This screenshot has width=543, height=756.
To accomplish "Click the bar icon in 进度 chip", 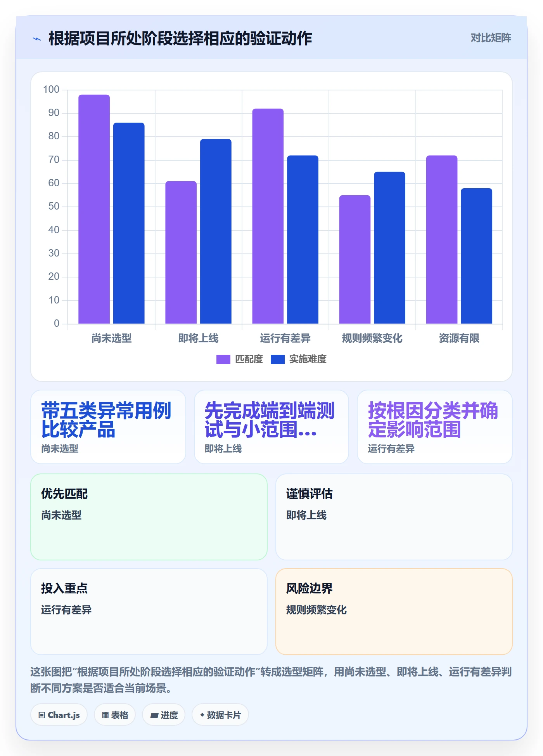I will point(154,715).
